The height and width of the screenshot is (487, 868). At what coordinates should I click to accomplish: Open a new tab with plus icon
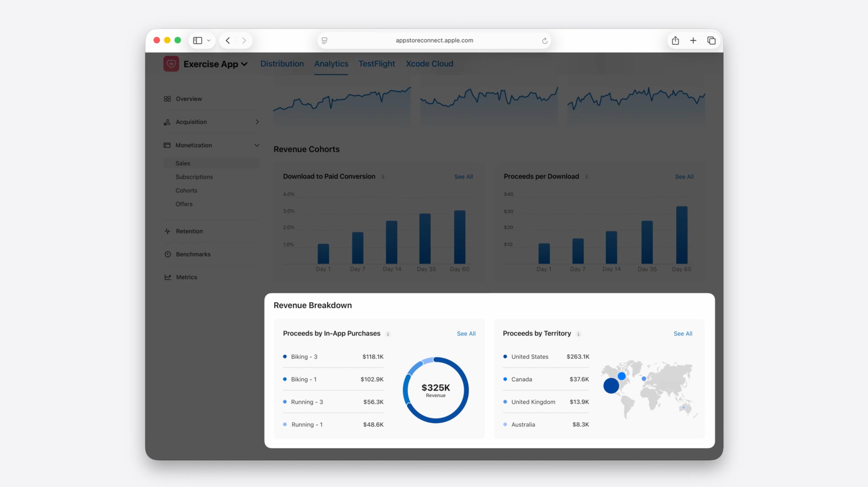pos(693,41)
